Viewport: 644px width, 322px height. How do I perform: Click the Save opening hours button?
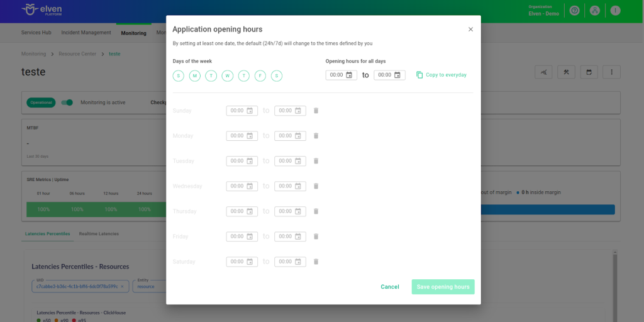[443, 287]
